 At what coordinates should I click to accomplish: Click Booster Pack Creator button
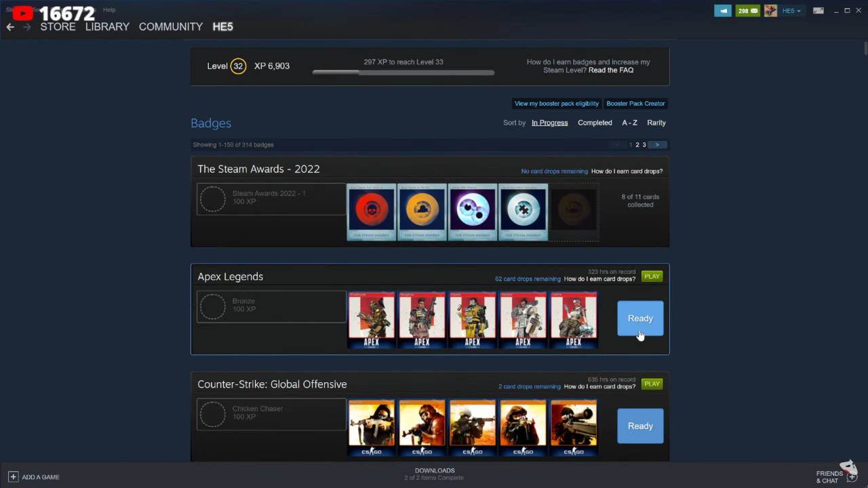point(635,104)
